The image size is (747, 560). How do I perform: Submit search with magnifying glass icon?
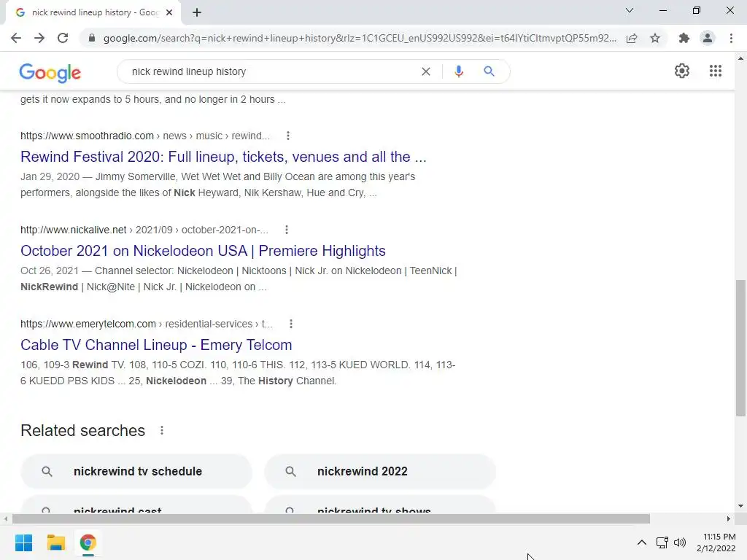pyautogui.click(x=489, y=71)
